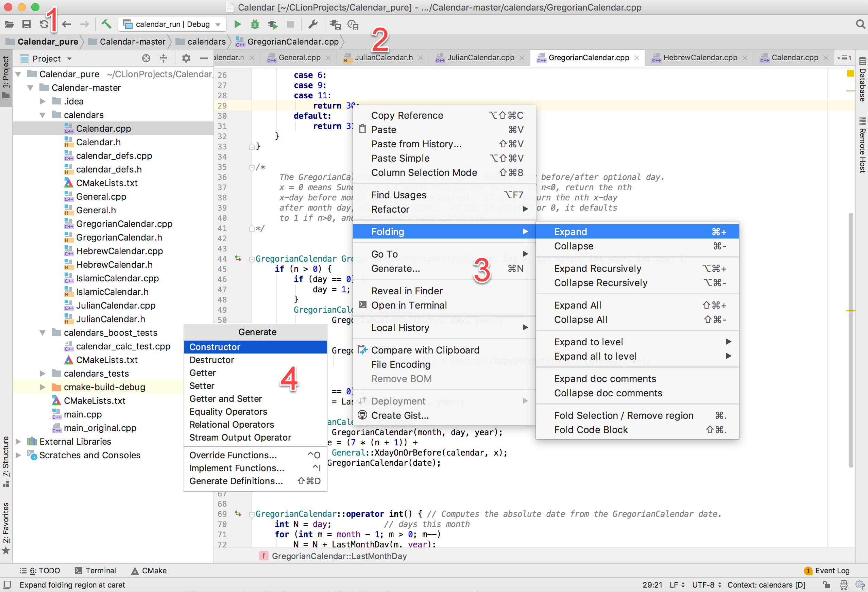Switch to the JulianCalendar.cpp tab
Image resolution: width=868 pixels, height=592 pixels.
pos(481,57)
